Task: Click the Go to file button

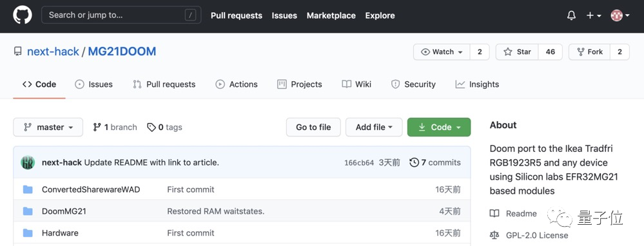Action: (x=313, y=127)
